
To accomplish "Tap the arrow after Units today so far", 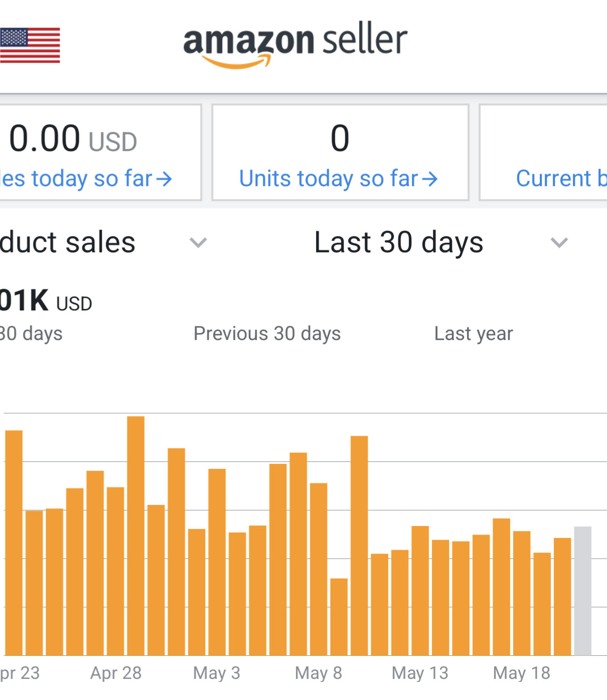I will [430, 179].
